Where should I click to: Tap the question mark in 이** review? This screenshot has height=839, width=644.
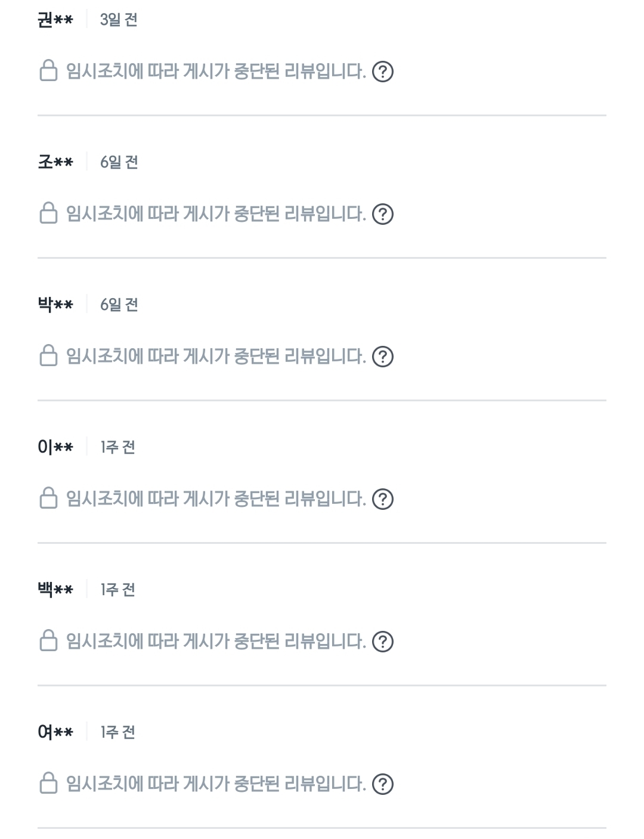[x=382, y=499]
